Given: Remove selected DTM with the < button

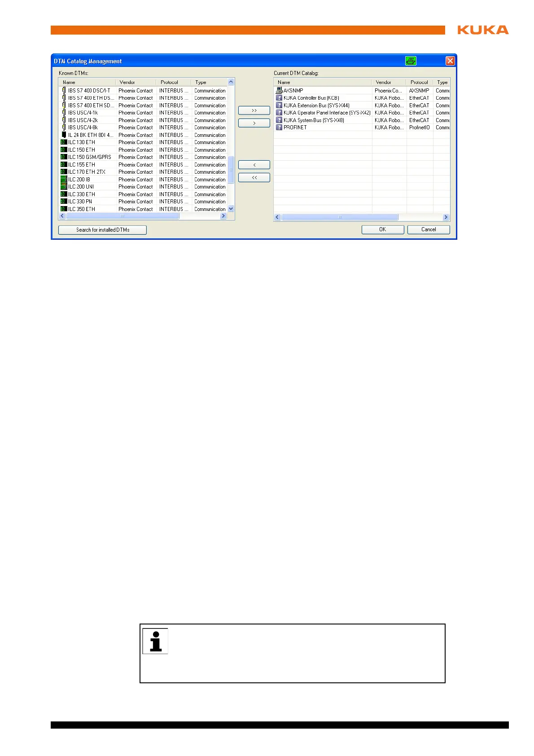Looking at the screenshot, I should [254, 165].
